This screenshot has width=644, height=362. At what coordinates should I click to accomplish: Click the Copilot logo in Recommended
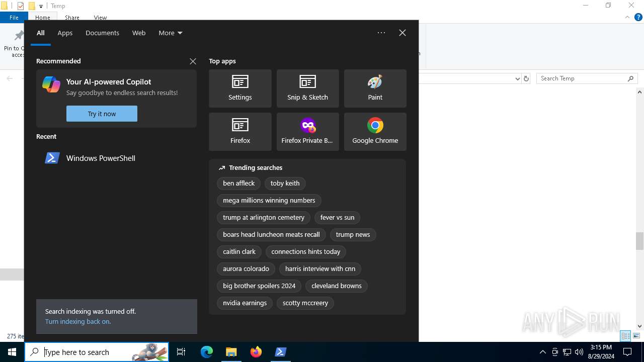51,84
